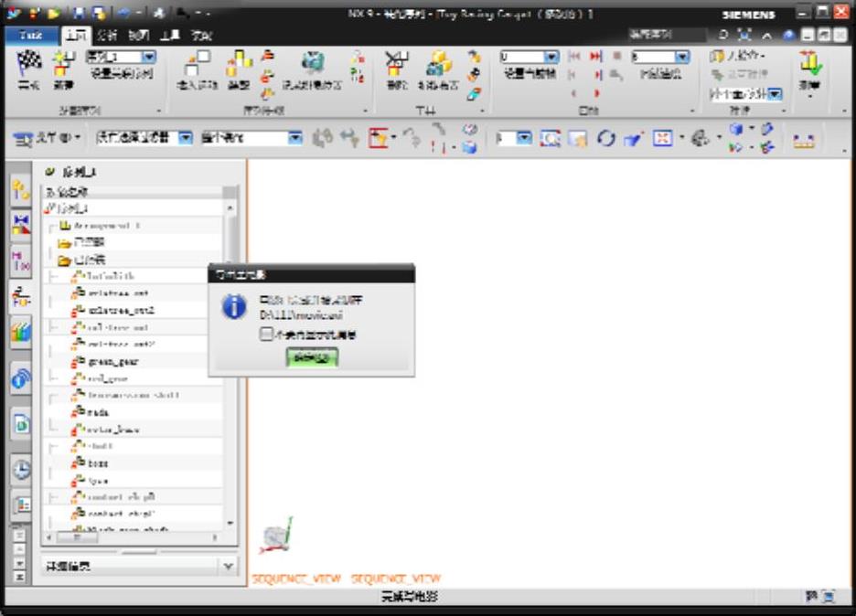Click the navigator vertical scrollbar down arrow
Image resolution: width=856 pixels, height=616 pixels.
click(x=230, y=524)
